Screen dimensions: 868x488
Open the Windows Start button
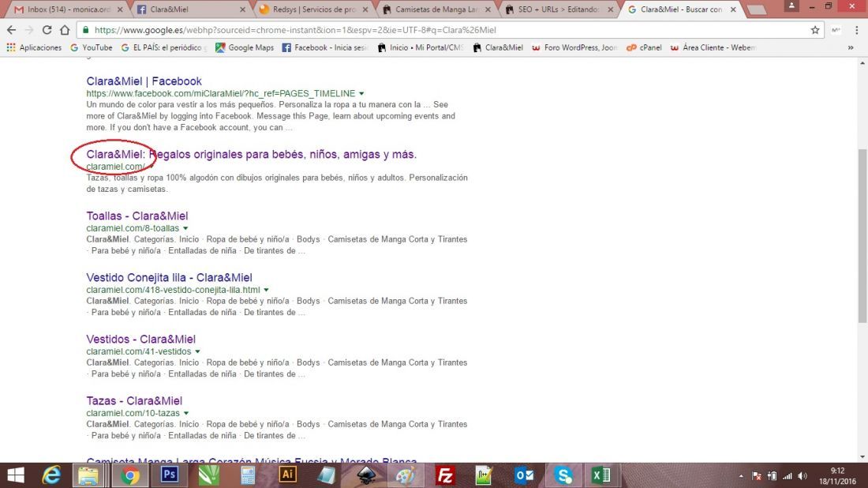[x=16, y=475]
